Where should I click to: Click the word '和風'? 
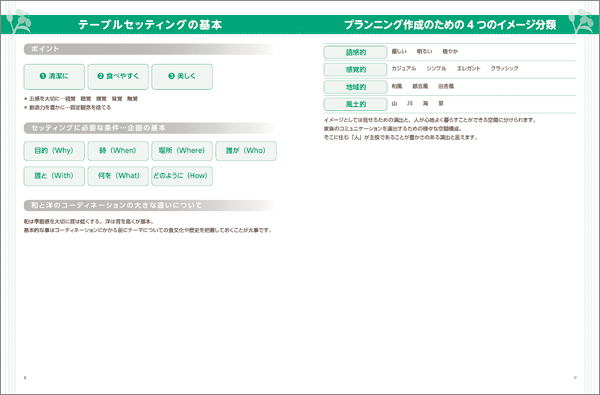(397, 87)
